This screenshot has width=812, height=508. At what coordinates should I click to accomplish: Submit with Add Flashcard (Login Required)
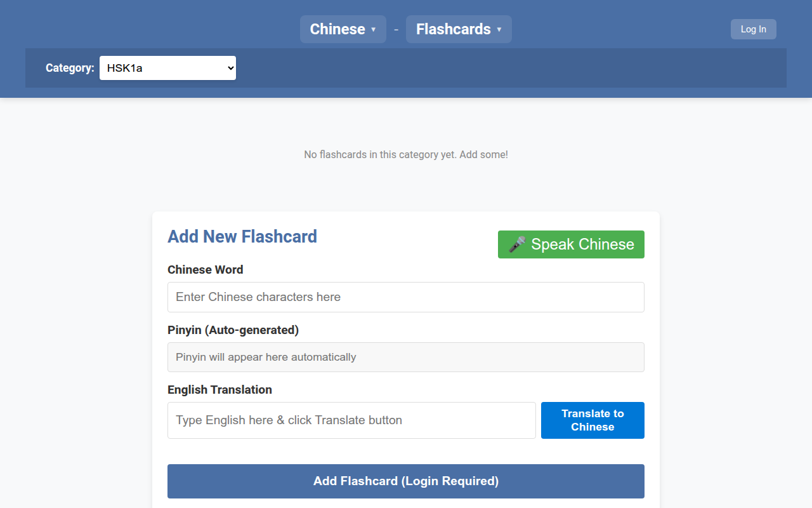pos(406,481)
